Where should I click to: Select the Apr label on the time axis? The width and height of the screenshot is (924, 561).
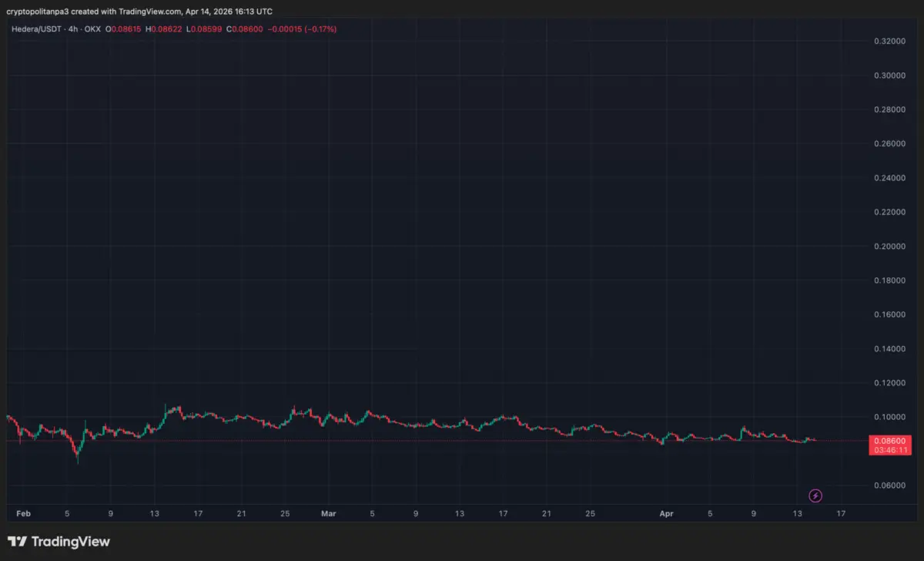[668, 512]
